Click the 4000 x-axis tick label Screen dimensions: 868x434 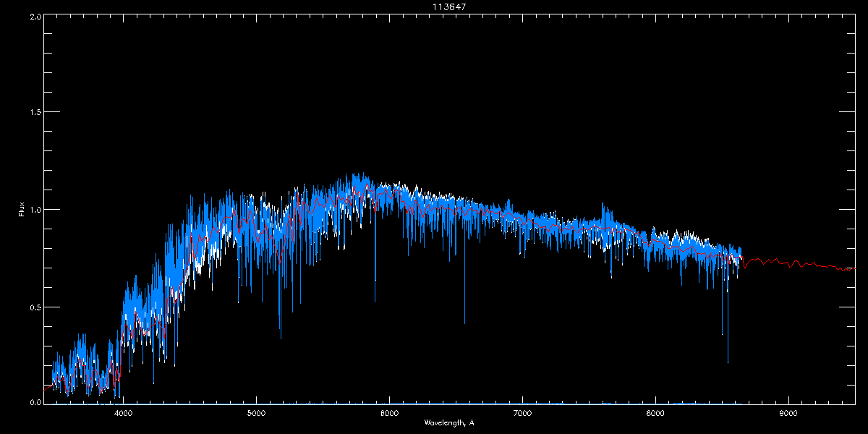click(x=124, y=413)
